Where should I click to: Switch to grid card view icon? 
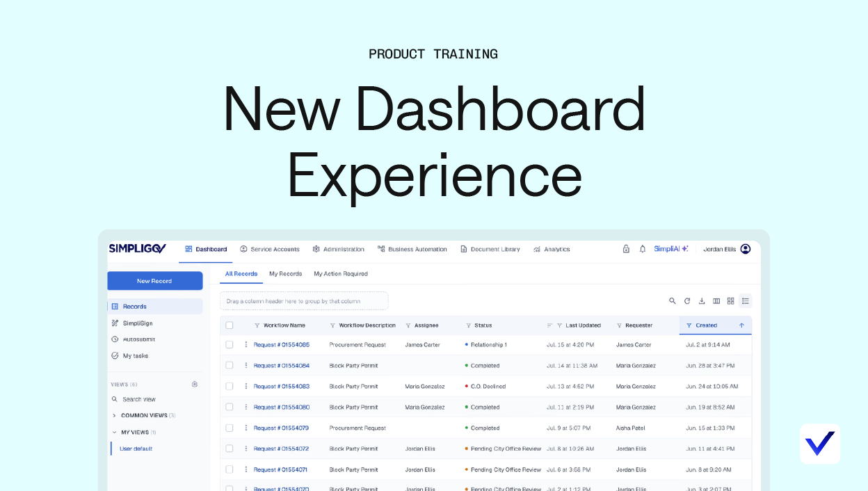[x=731, y=301]
